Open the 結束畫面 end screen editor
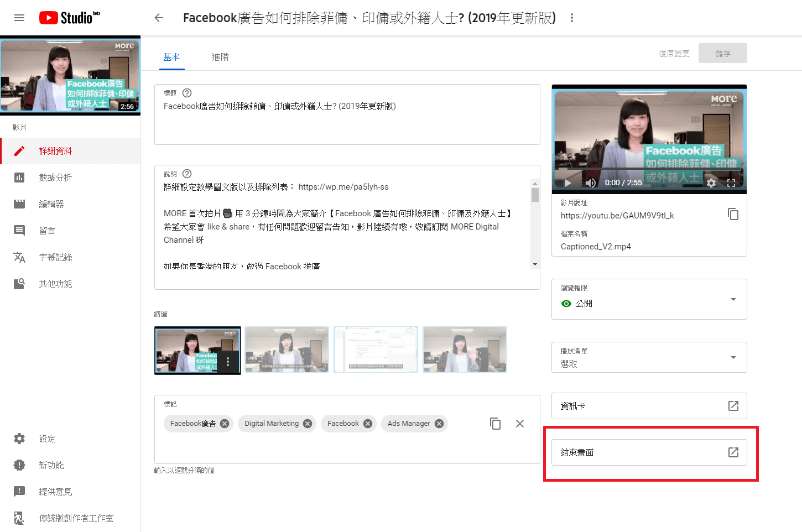 (649, 452)
